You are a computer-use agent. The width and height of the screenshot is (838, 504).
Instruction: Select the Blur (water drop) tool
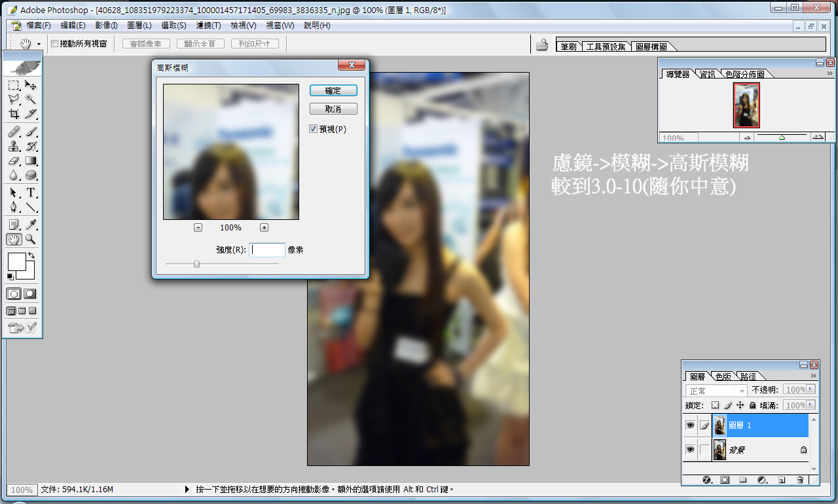click(x=14, y=175)
